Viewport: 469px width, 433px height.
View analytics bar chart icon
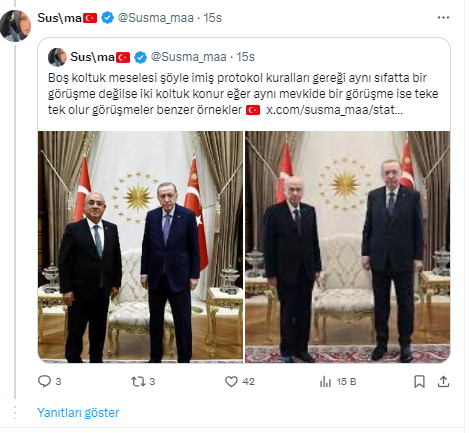pyautogui.click(x=325, y=382)
